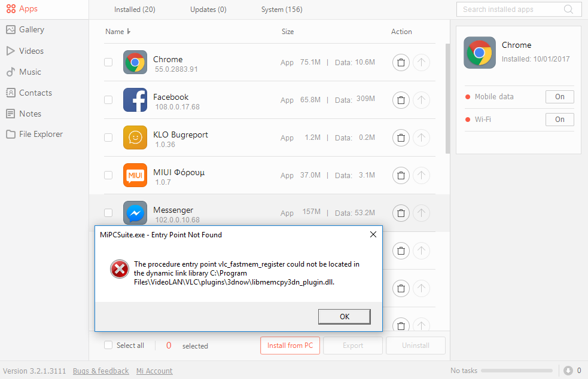Click OK in the error dialog
The image size is (588, 379).
coord(345,316)
